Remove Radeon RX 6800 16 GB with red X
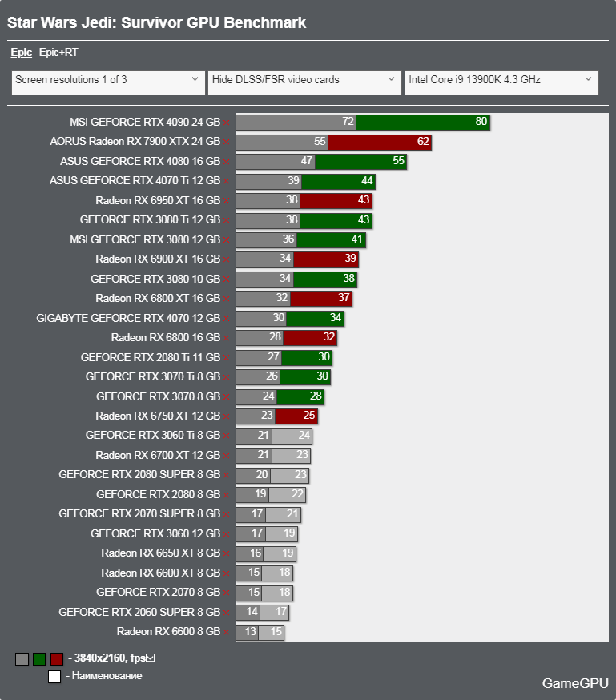Viewport: 616px width, 700px height. [x=227, y=339]
